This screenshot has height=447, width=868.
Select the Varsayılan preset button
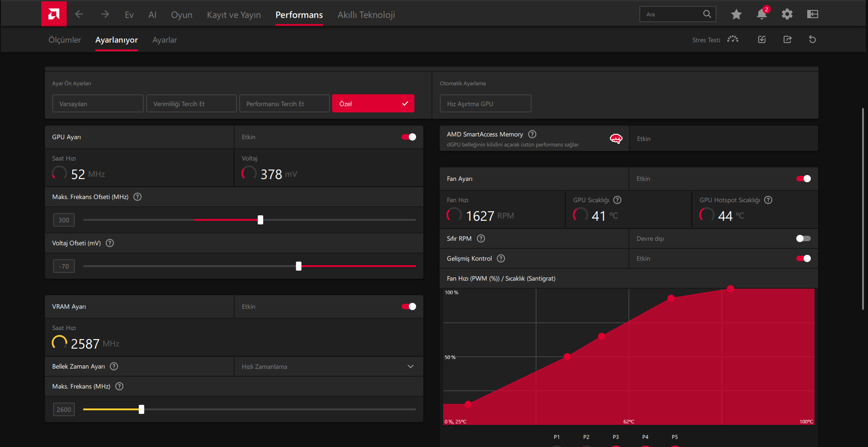tap(98, 103)
